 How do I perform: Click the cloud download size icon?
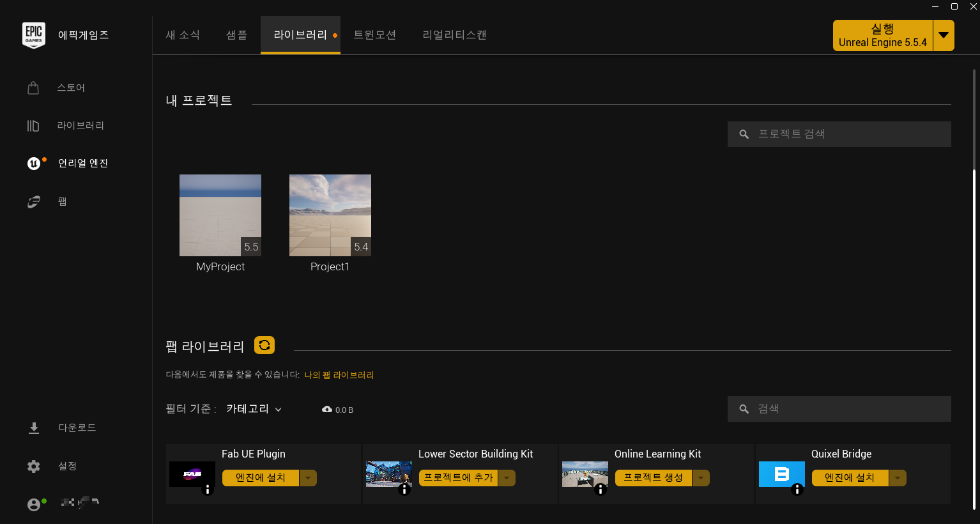[x=327, y=410]
